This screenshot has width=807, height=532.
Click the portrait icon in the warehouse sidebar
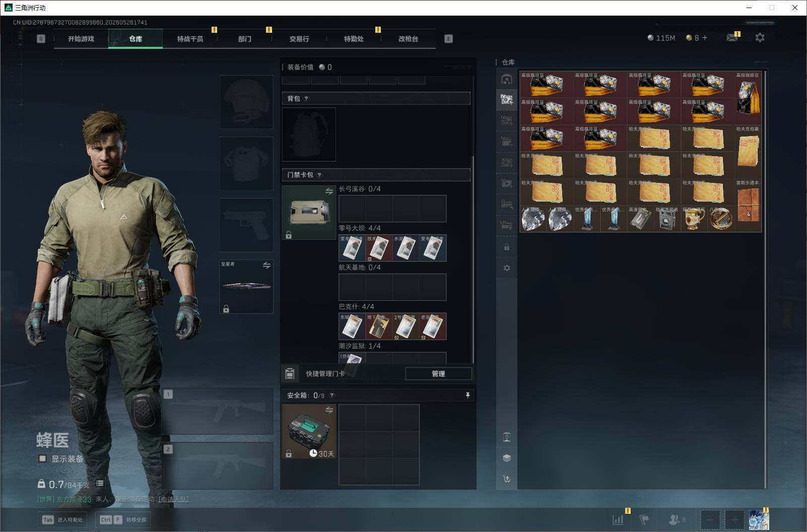pyautogui.click(x=507, y=437)
